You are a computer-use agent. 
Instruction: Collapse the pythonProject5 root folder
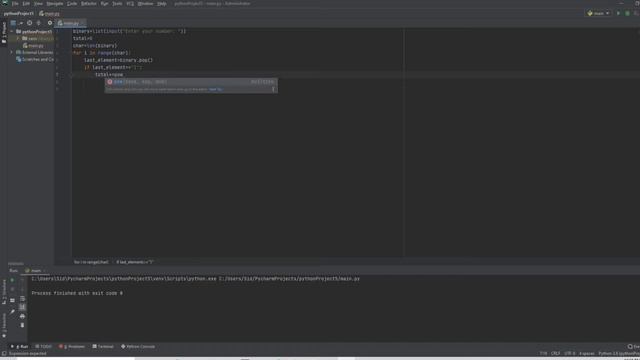(12, 31)
